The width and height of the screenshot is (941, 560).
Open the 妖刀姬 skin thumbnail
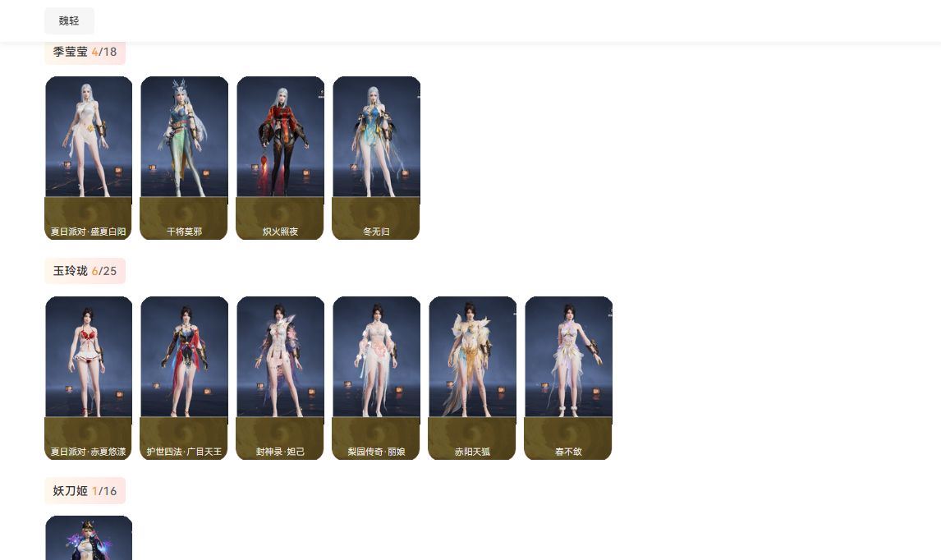coord(89,538)
